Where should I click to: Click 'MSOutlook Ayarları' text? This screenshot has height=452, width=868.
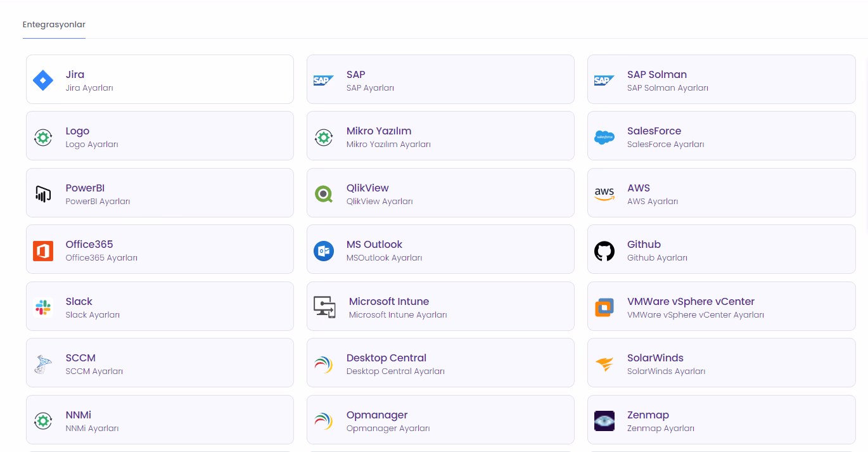click(384, 258)
